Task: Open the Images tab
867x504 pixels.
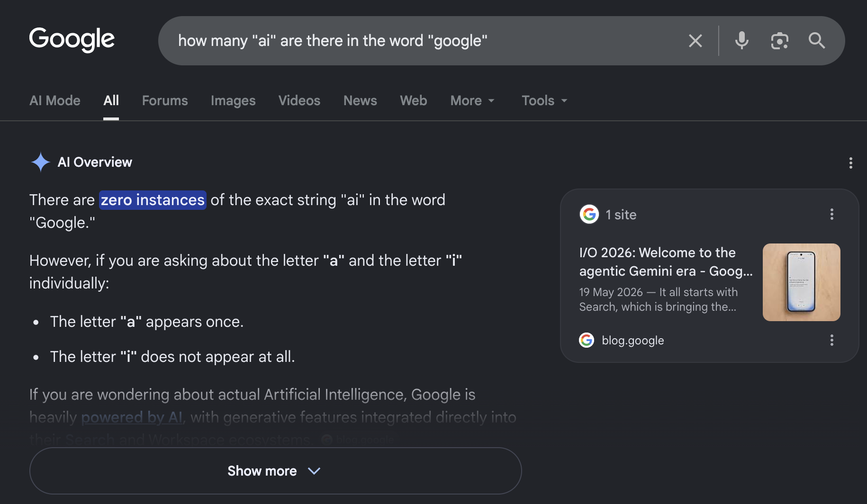Action: [233, 100]
